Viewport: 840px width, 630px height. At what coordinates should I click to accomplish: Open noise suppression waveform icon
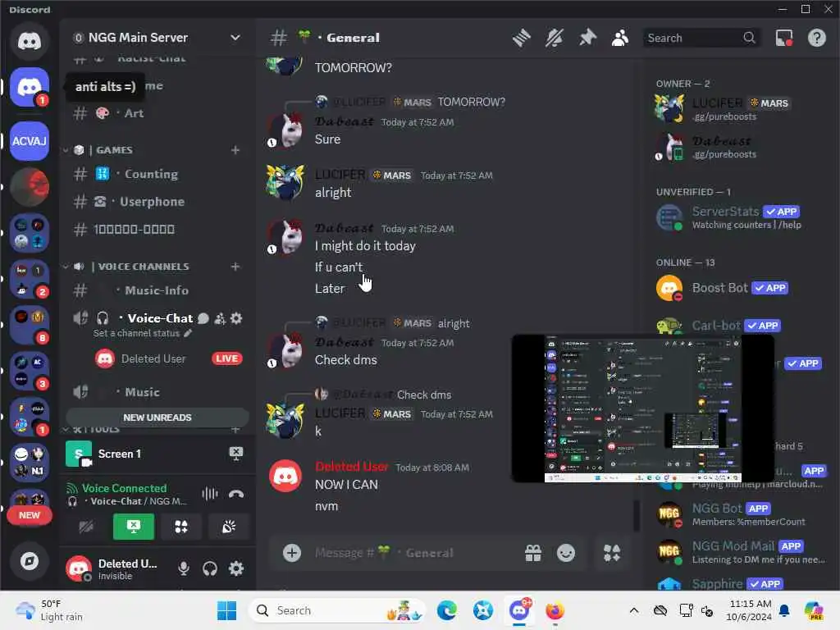pos(210,494)
